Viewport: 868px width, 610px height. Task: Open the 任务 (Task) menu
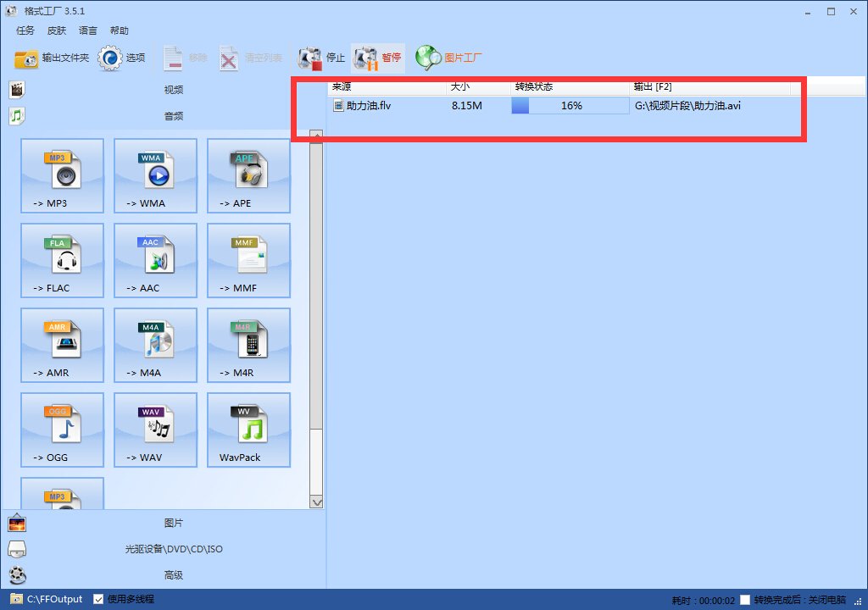coord(25,30)
